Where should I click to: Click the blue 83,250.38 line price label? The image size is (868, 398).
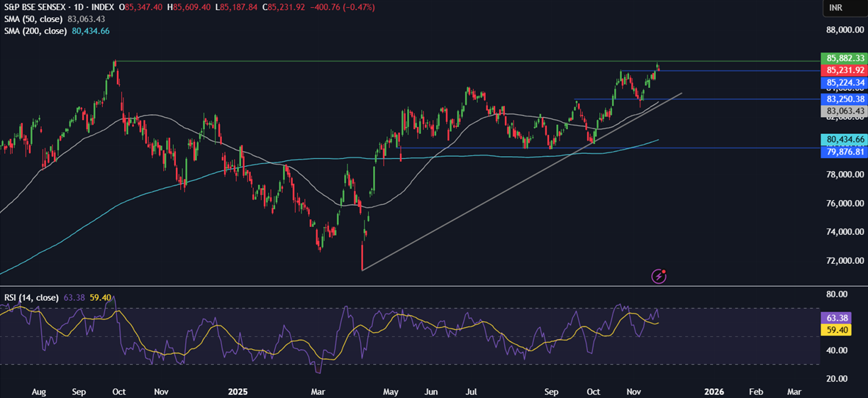pyautogui.click(x=845, y=99)
